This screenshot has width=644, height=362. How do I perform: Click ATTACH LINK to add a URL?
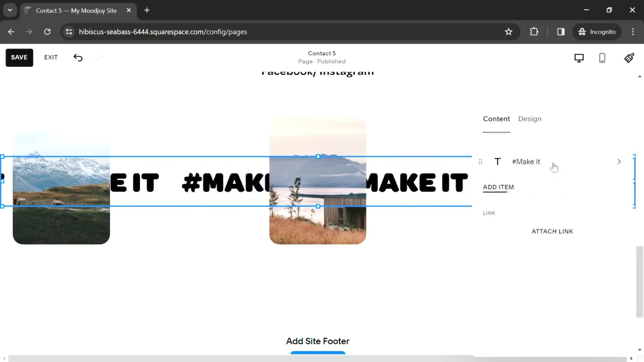[552, 231]
